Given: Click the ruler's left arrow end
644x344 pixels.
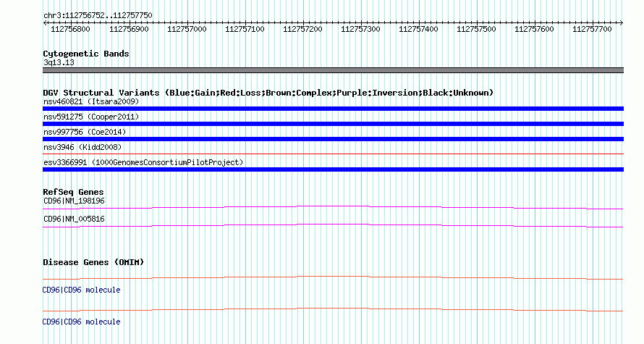Looking at the screenshot, I should [x=45, y=23].
